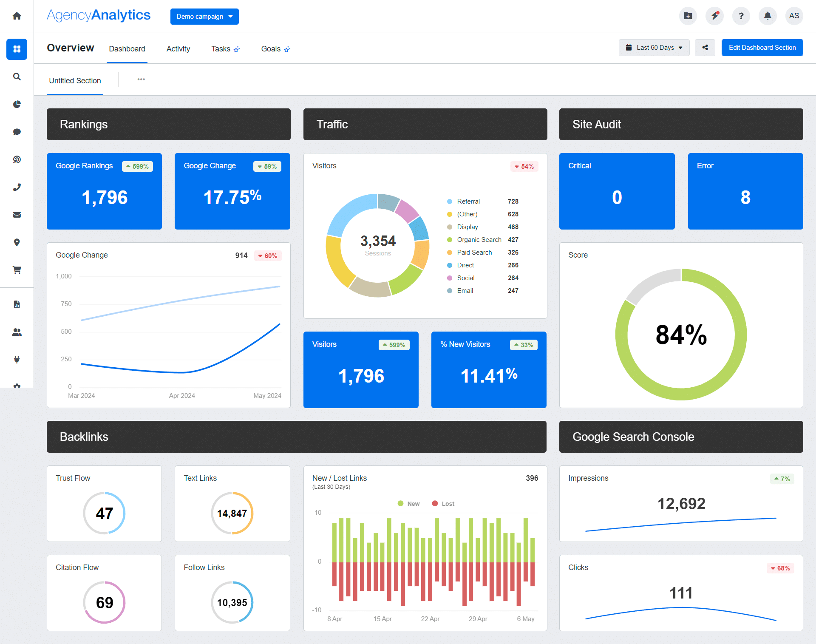
Task: Open the help question mark icon
Action: point(741,16)
